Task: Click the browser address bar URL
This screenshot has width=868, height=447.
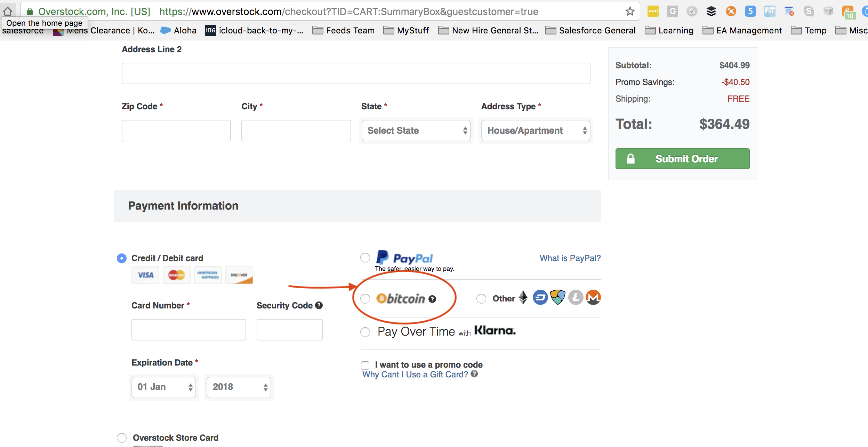Action: tap(348, 11)
